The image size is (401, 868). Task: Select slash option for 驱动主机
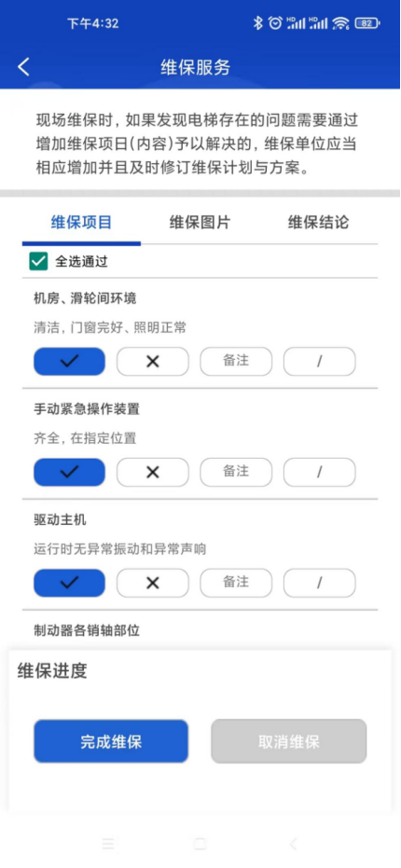(320, 583)
